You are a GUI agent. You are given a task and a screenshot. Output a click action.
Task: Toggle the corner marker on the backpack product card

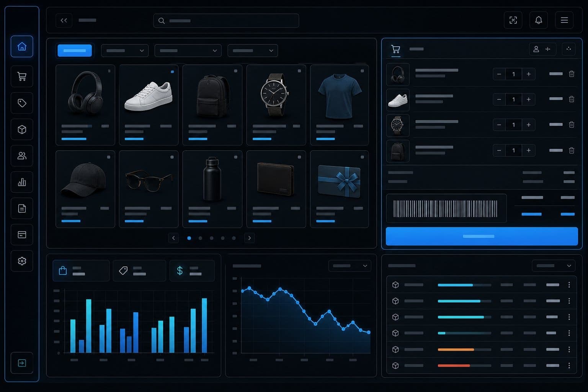point(236,71)
